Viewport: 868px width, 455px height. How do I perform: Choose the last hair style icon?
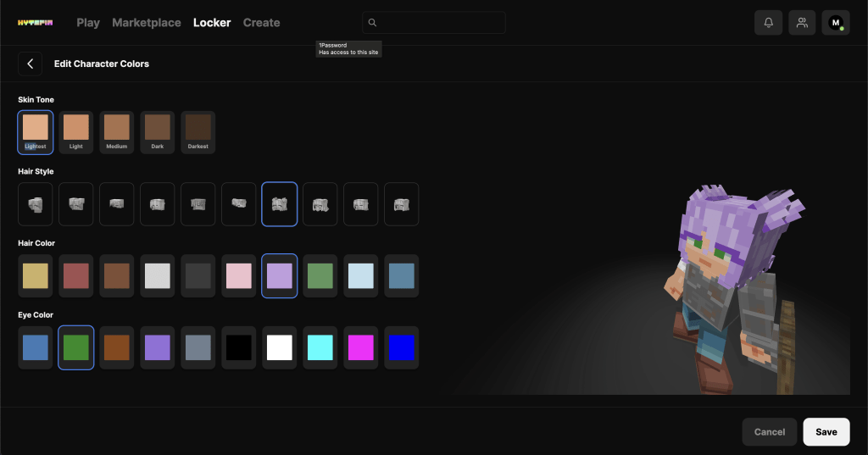point(402,204)
